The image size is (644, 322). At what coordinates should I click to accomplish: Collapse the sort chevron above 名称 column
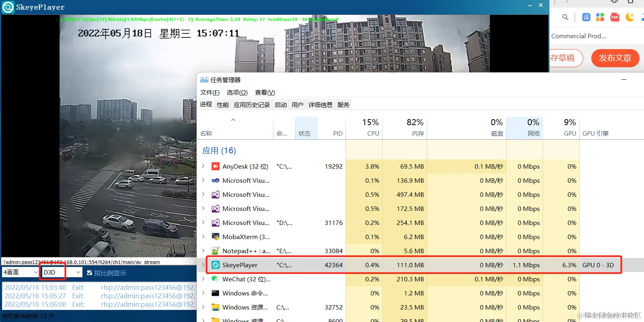point(233,120)
